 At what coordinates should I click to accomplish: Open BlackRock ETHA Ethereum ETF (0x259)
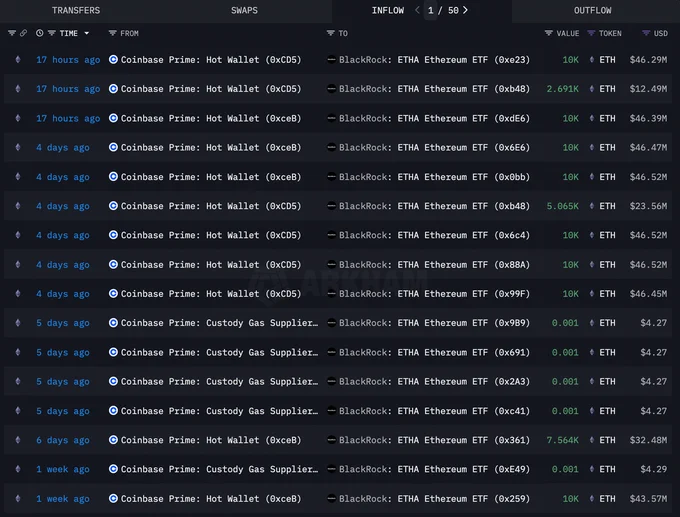coord(435,499)
